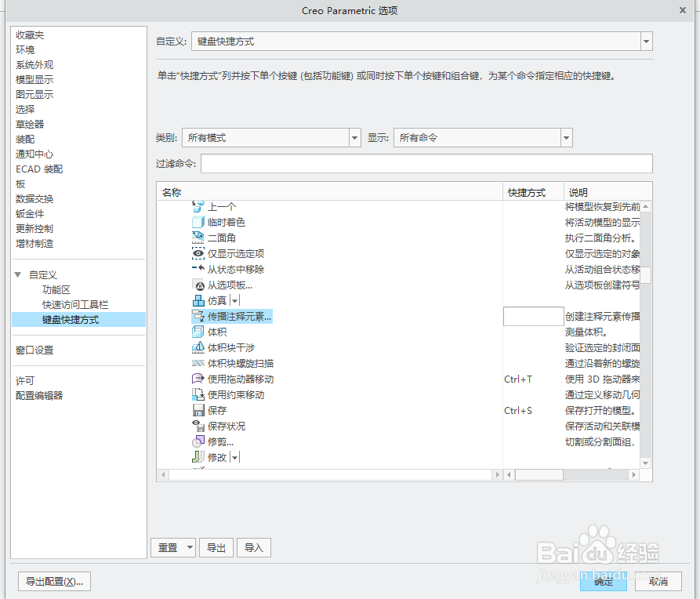The image size is (700, 599).
Task: Click the 体积 measure icon
Action: (x=198, y=332)
